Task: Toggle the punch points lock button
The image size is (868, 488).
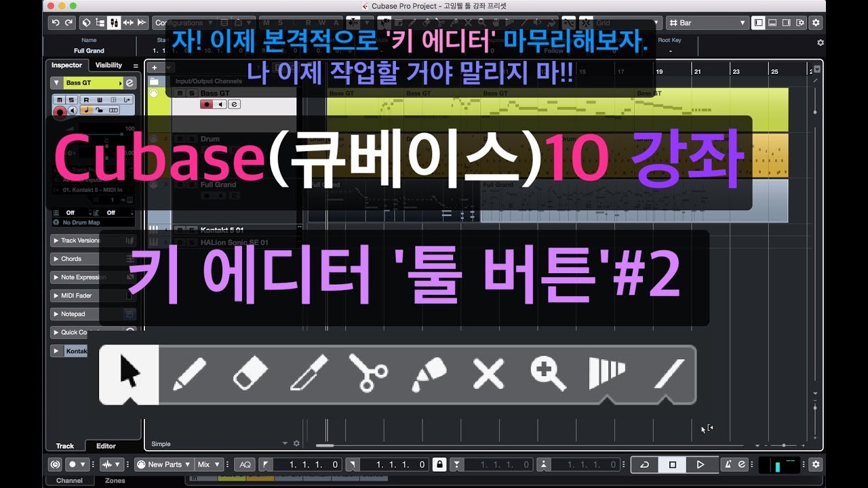Action: (439, 464)
